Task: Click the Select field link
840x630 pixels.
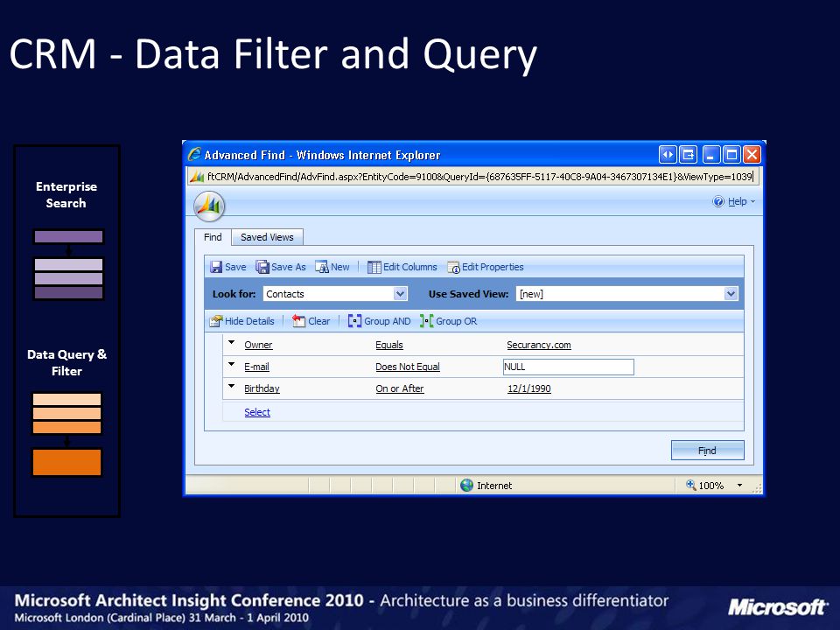Action: tap(257, 412)
